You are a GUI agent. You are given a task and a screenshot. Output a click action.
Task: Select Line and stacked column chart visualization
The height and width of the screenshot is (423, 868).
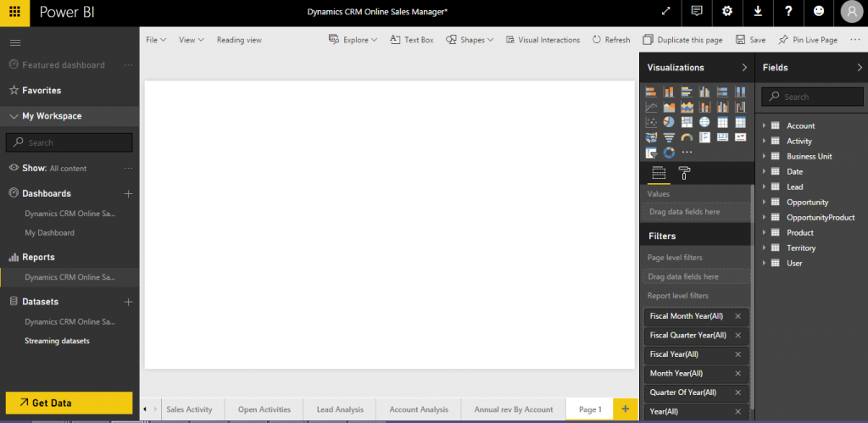[x=704, y=107]
